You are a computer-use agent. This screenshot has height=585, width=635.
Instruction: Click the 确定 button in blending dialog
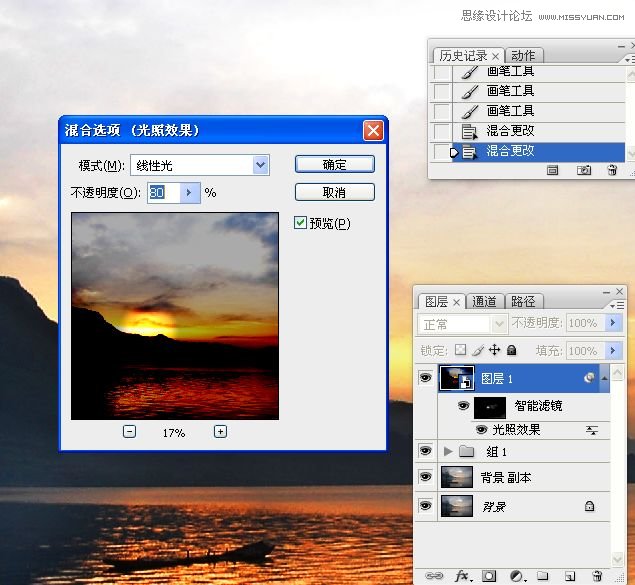[x=335, y=164]
